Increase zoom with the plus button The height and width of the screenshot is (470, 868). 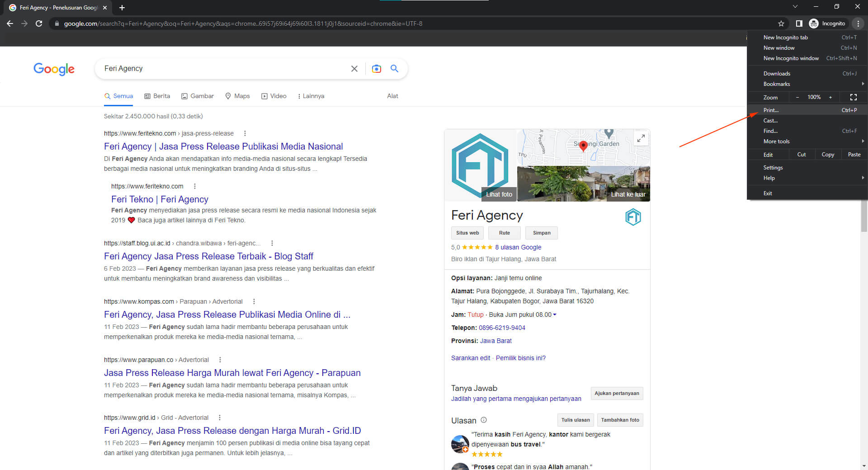click(x=830, y=97)
